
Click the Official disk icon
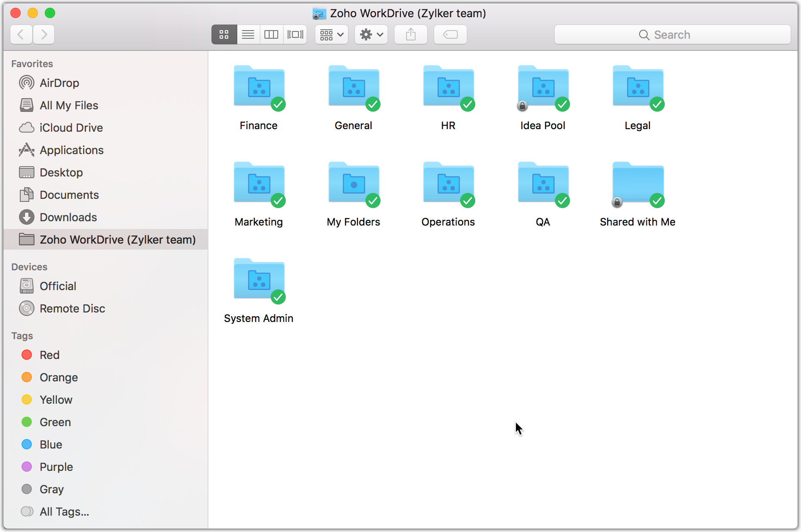[27, 286]
